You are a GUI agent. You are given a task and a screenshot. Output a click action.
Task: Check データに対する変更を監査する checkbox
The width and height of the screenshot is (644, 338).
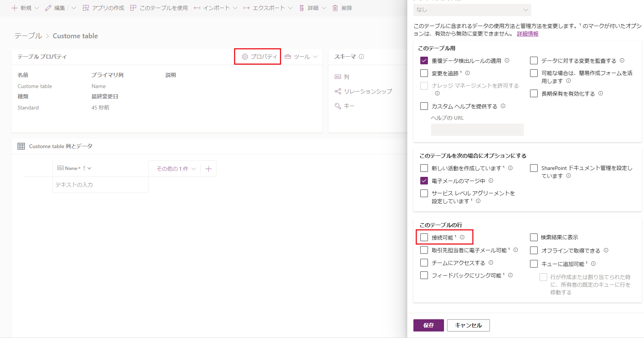click(534, 60)
